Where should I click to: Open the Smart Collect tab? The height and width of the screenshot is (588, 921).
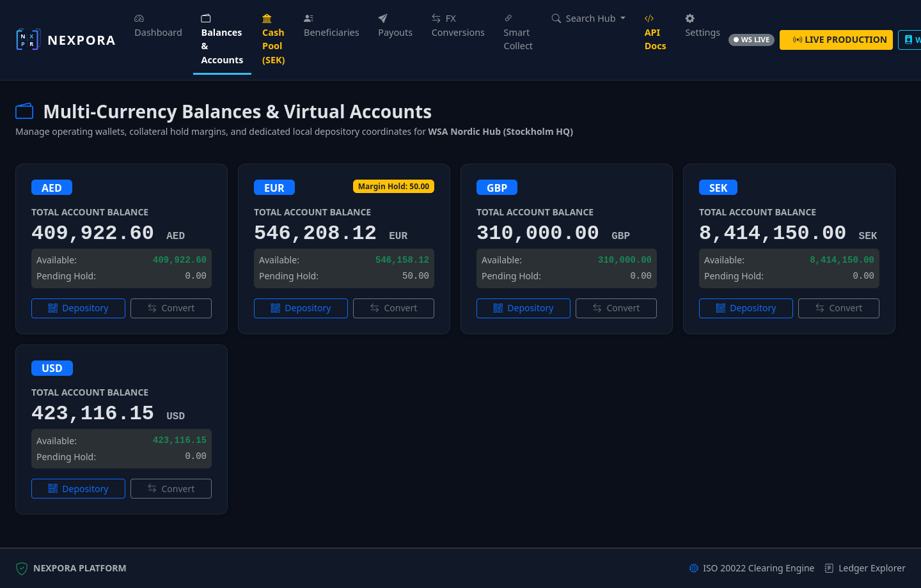[x=518, y=33]
